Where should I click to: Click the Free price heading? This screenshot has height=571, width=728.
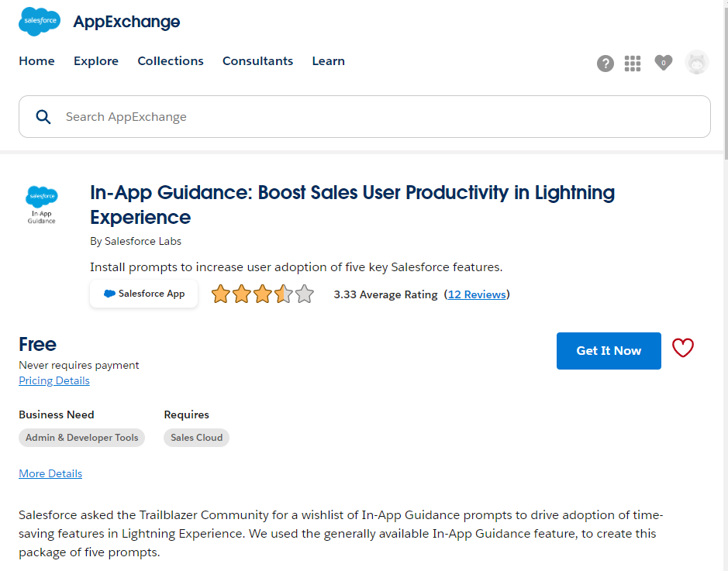pos(38,345)
